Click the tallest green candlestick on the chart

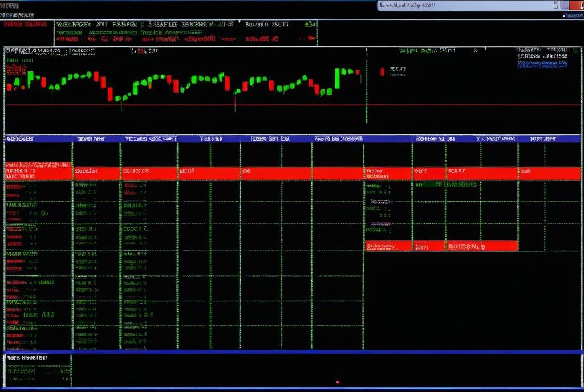coord(337,79)
